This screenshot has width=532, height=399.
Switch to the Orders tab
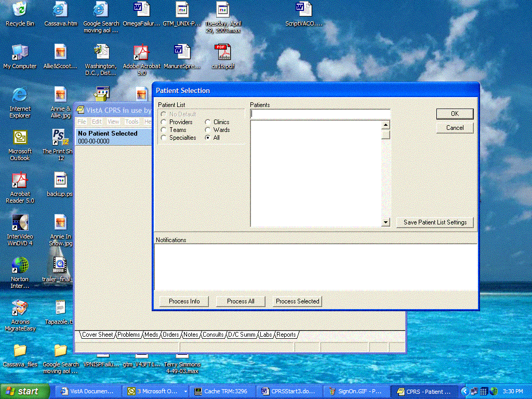(x=170, y=335)
